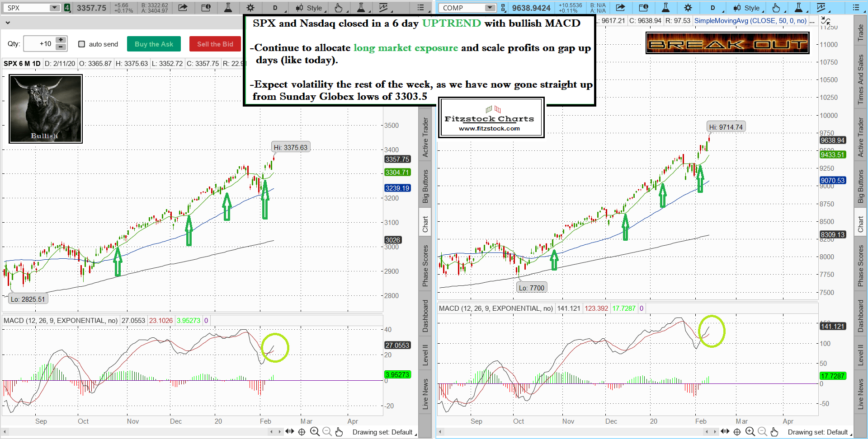The image size is (868, 439).
Task: Click the Sell the Bid button
Action: (x=215, y=44)
